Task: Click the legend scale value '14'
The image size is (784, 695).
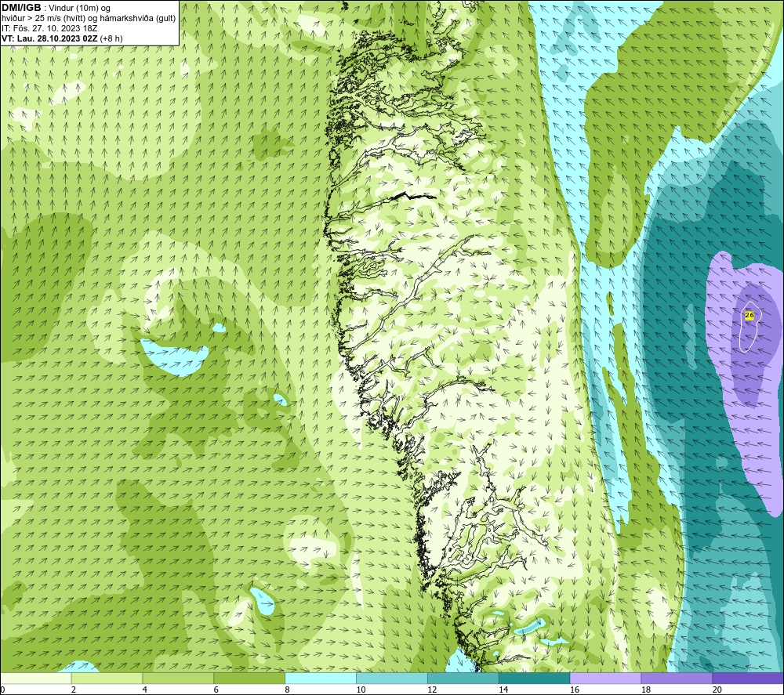Action: pos(503,690)
